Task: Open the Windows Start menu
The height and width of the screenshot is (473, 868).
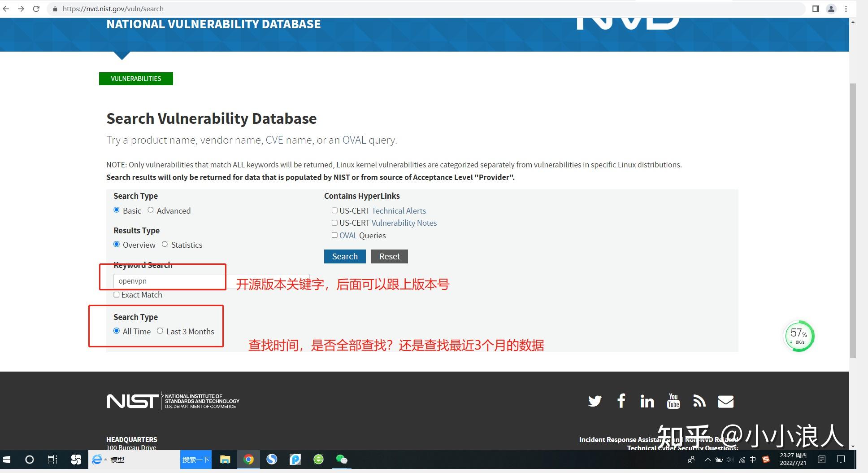Action: (6, 460)
